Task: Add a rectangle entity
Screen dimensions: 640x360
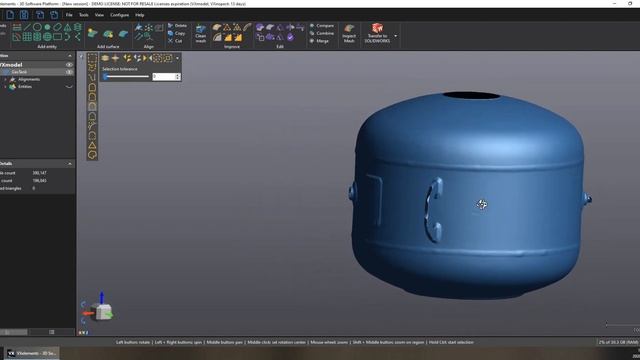Action: point(58,37)
